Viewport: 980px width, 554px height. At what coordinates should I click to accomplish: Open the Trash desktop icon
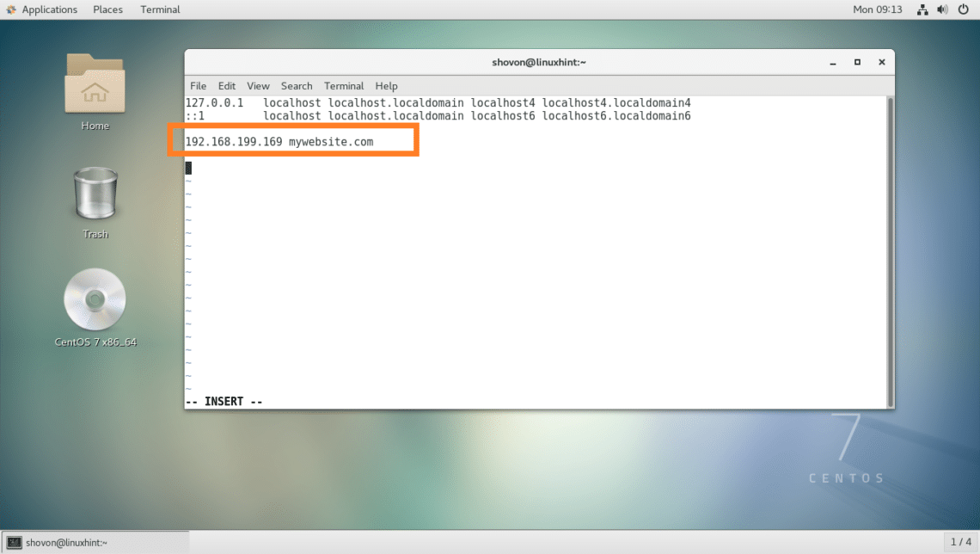[x=95, y=194]
